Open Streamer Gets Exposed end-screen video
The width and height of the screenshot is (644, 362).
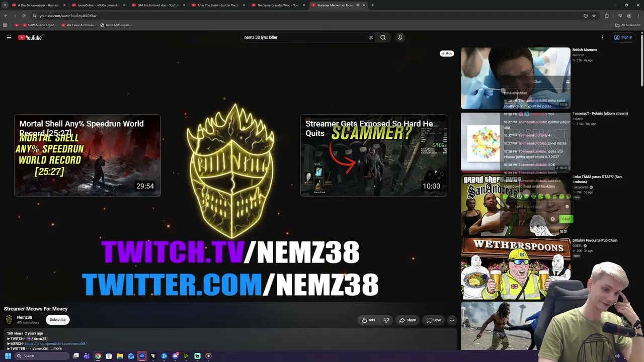point(373,155)
